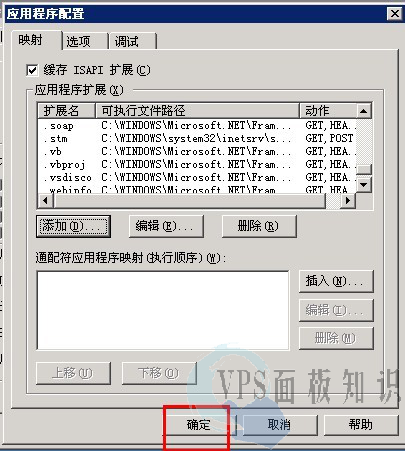Click the 添加(D)... button
405x451 pixels.
[x=73, y=226]
